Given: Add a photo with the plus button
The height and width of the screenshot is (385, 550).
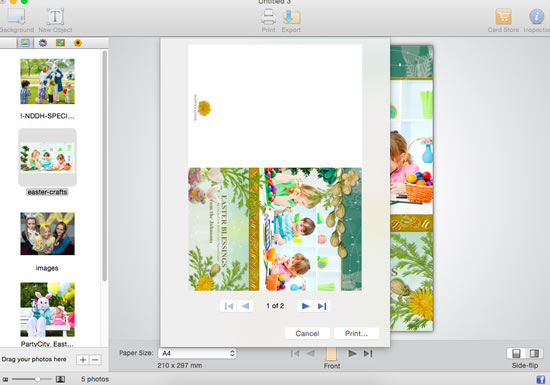Looking at the screenshot, I should (83, 360).
